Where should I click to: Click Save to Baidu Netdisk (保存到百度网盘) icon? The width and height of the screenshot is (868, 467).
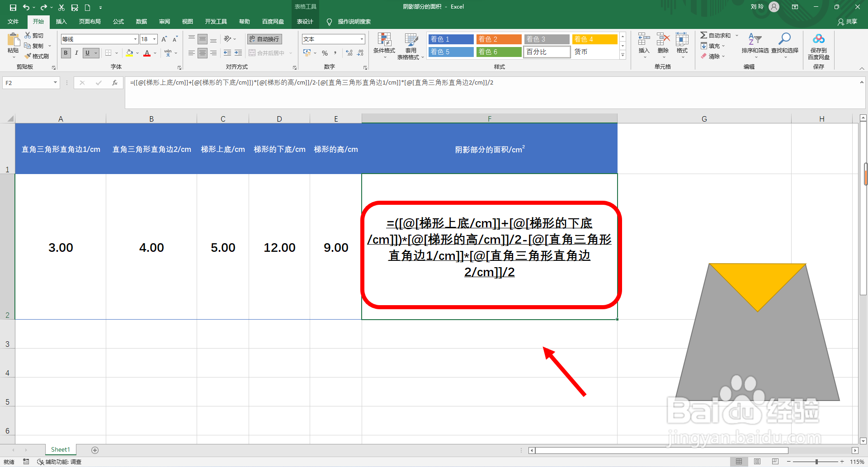pos(819,39)
